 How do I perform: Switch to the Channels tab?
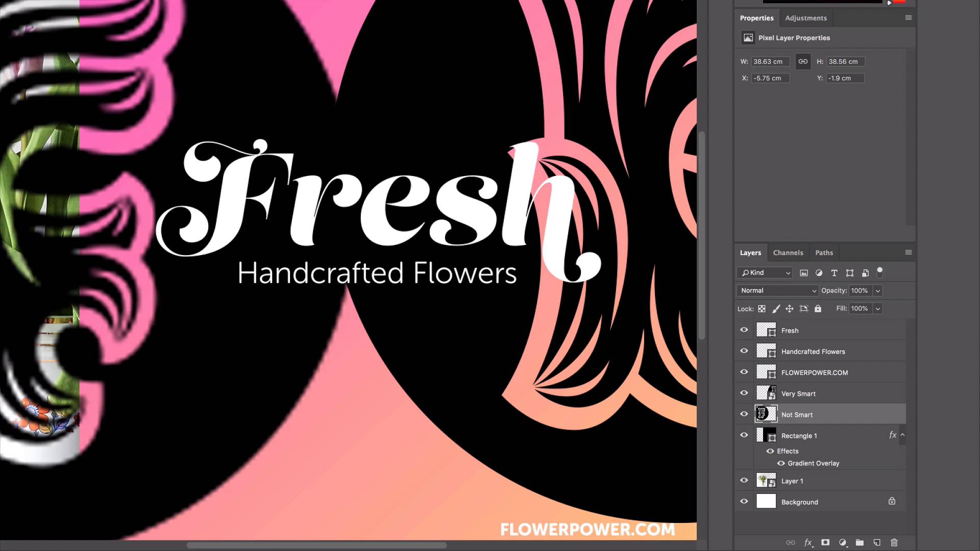click(x=788, y=253)
